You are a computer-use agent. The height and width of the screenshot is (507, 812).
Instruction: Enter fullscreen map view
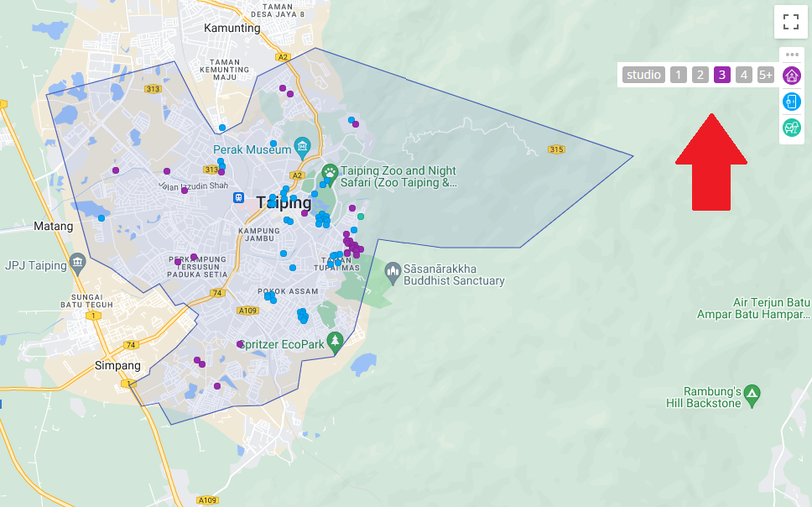[790, 22]
